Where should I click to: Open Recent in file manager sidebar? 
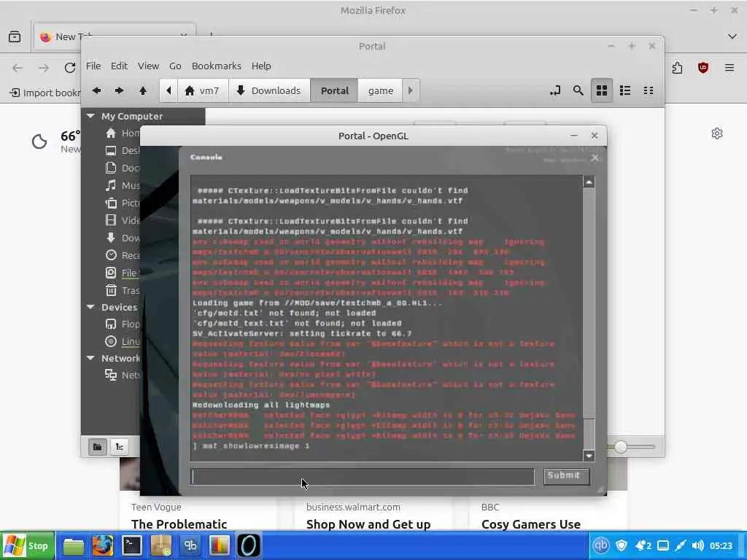[122, 255]
